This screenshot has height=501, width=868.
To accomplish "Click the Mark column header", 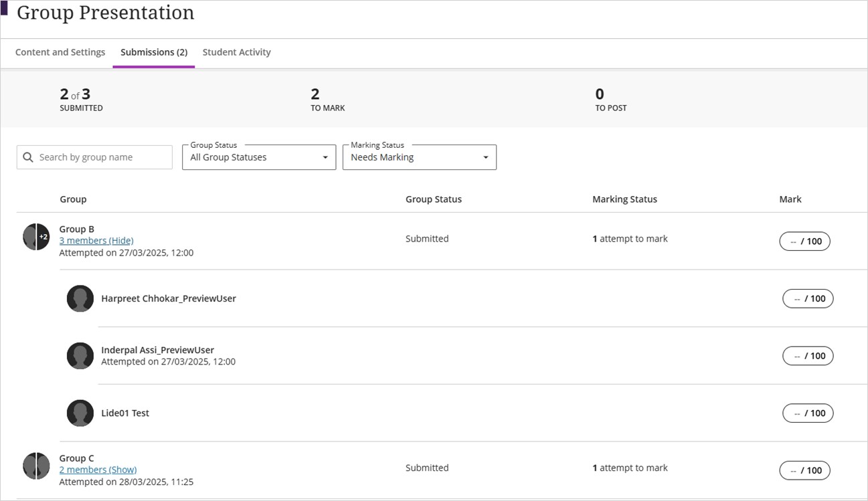I will pos(790,199).
